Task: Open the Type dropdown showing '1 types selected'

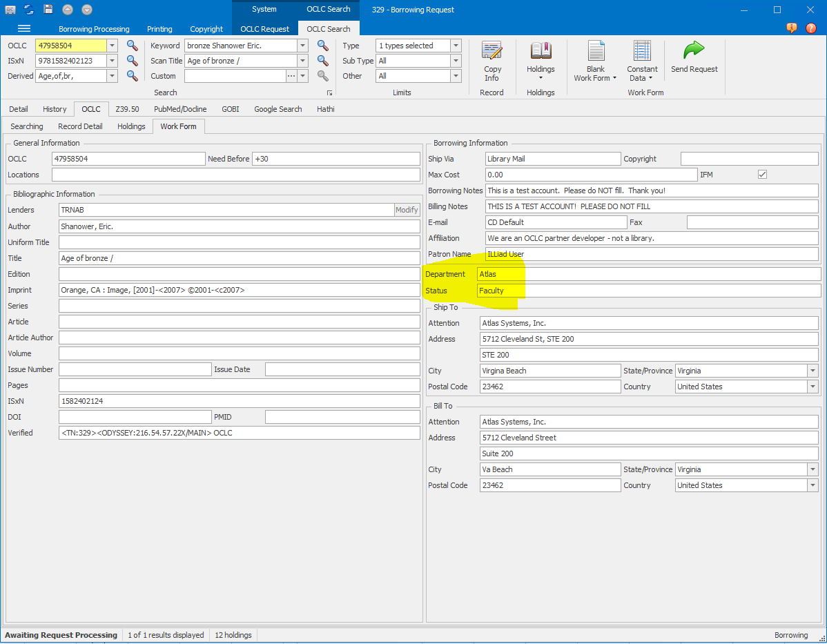Action: (x=455, y=45)
